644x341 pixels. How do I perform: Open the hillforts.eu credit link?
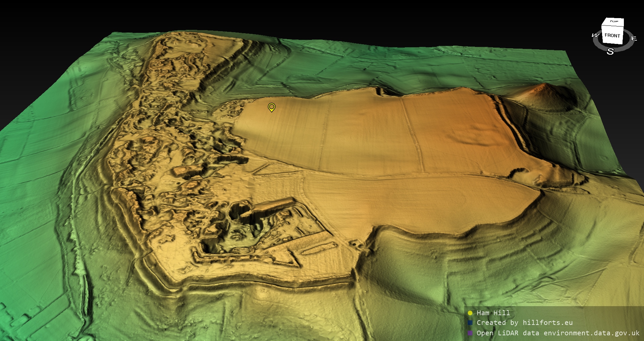pyautogui.click(x=525, y=323)
